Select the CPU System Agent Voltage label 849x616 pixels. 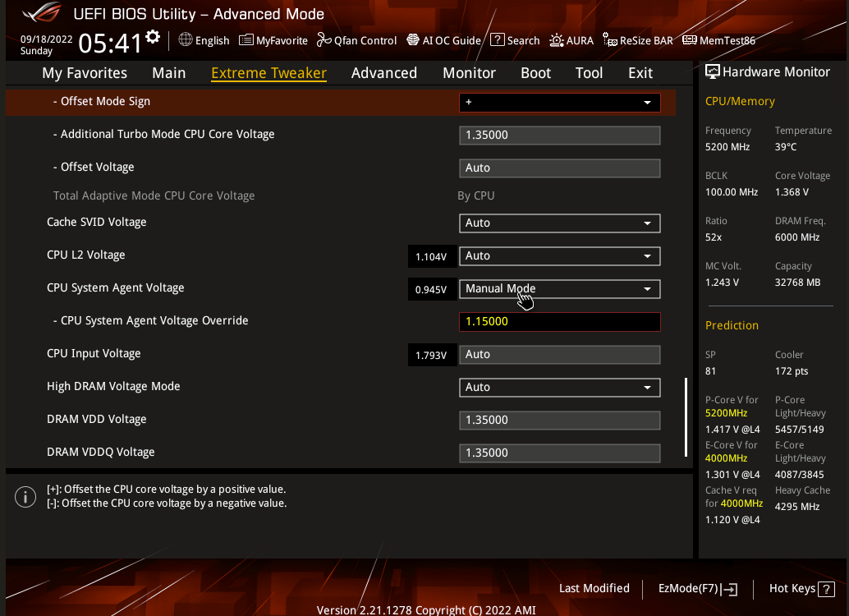click(115, 287)
